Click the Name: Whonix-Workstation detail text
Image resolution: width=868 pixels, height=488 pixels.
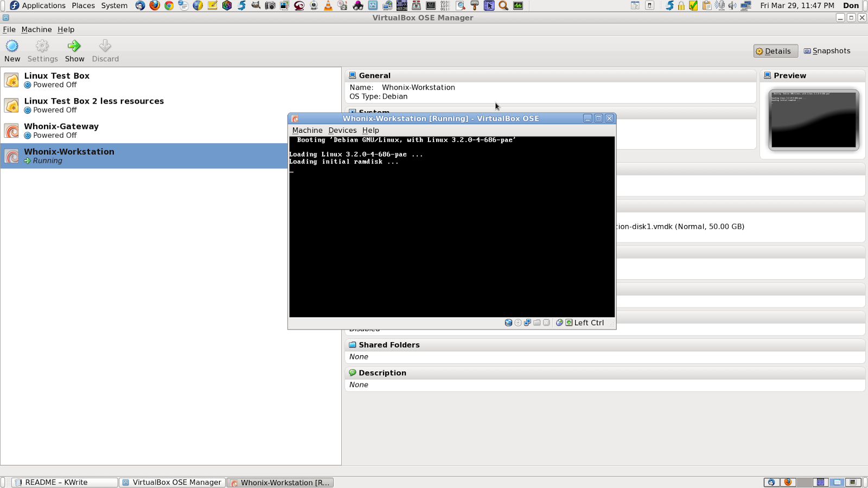tap(402, 87)
